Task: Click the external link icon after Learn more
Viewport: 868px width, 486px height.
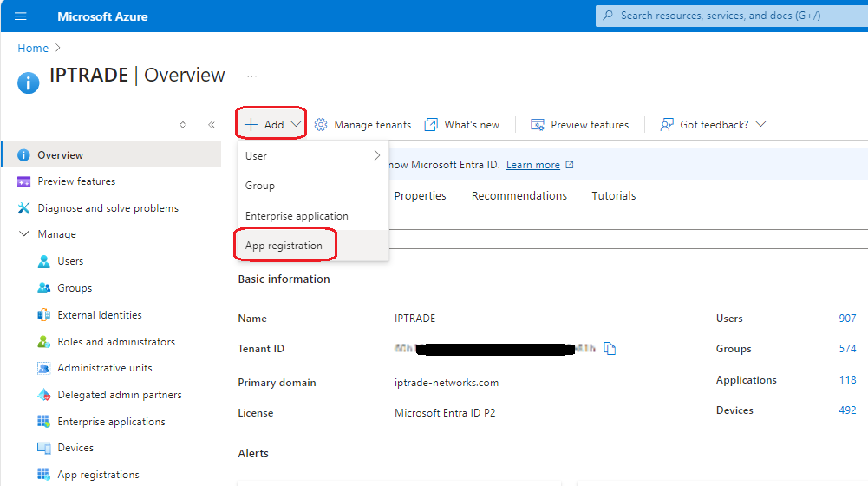Action: pyautogui.click(x=570, y=165)
